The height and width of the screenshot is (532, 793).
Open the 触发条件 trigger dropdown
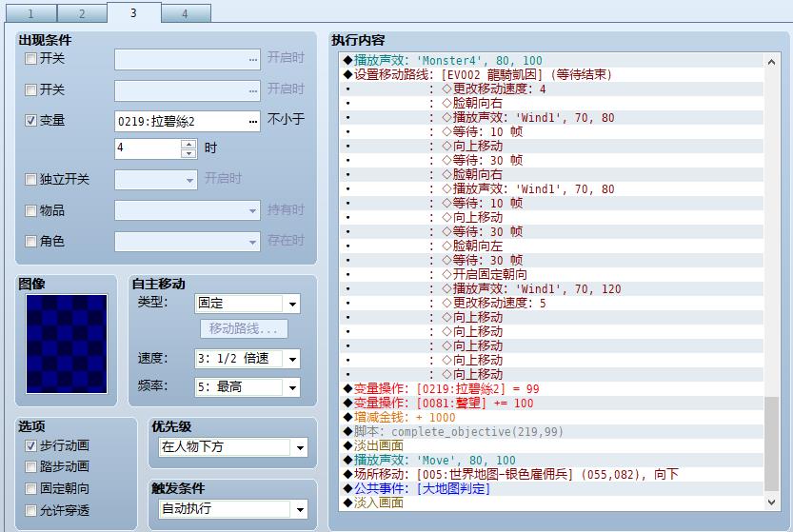point(300,509)
